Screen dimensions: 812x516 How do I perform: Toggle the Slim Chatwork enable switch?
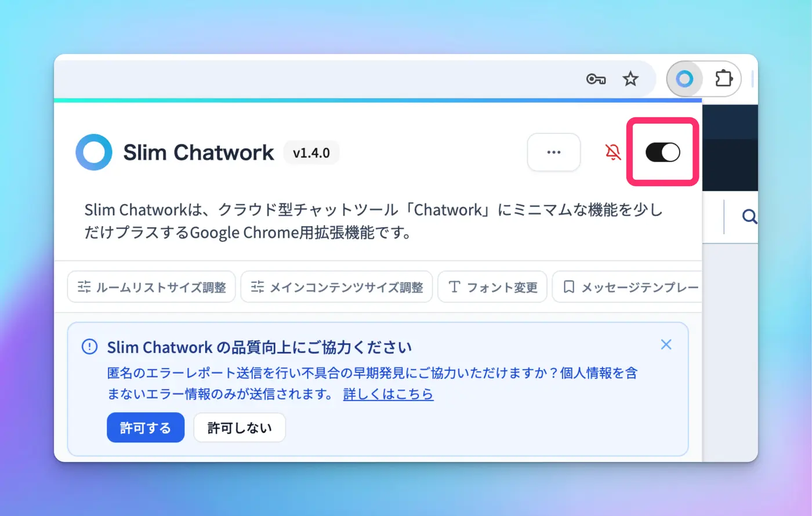tap(663, 152)
